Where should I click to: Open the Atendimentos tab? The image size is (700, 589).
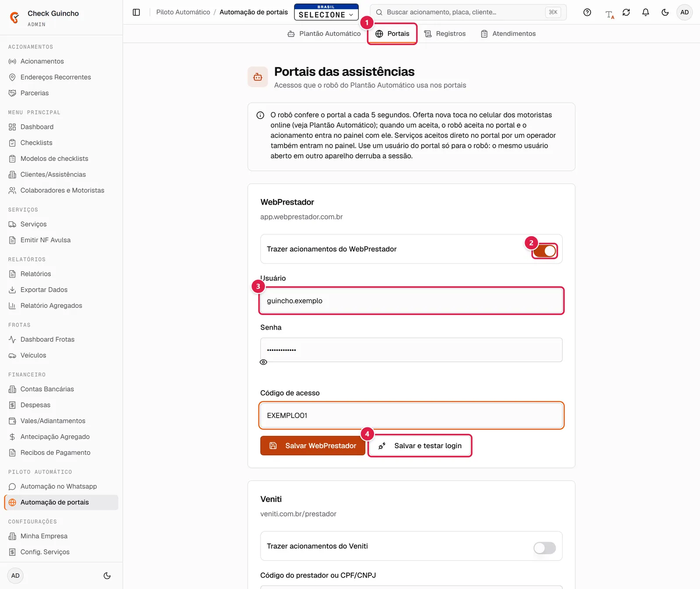508,34
